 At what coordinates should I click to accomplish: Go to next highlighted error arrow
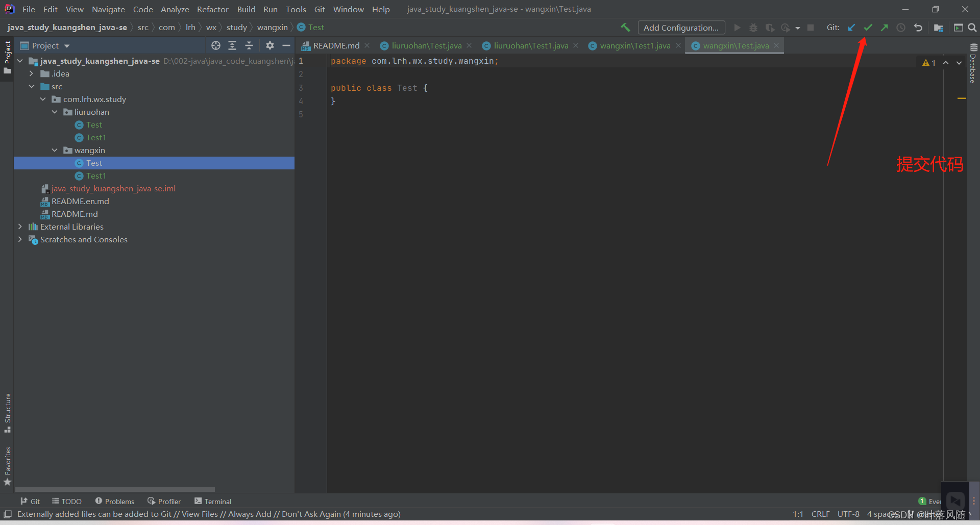959,63
